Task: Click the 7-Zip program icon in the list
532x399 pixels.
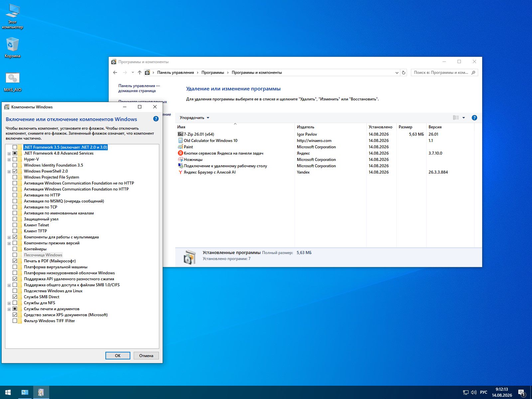Action: click(x=181, y=134)
